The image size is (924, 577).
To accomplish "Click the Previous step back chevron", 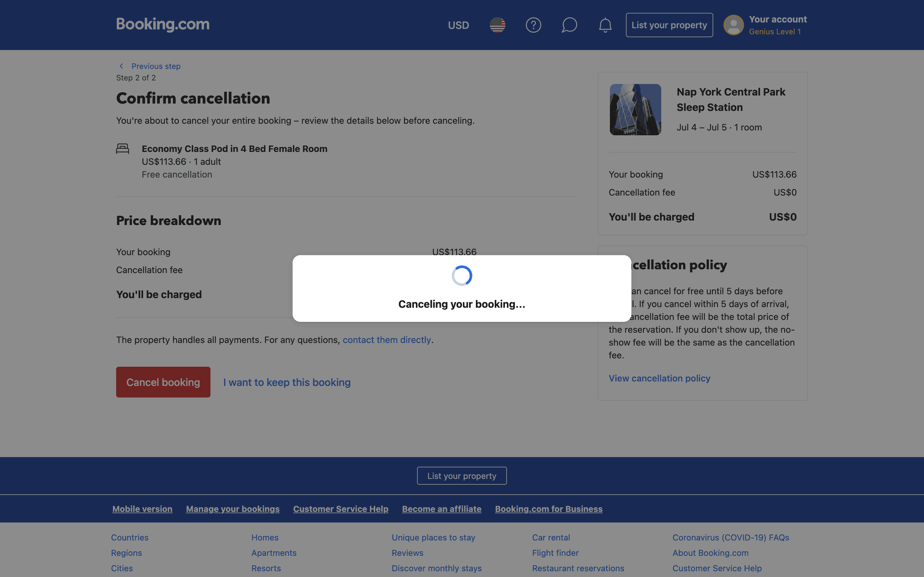I will [x=121, y=66].
